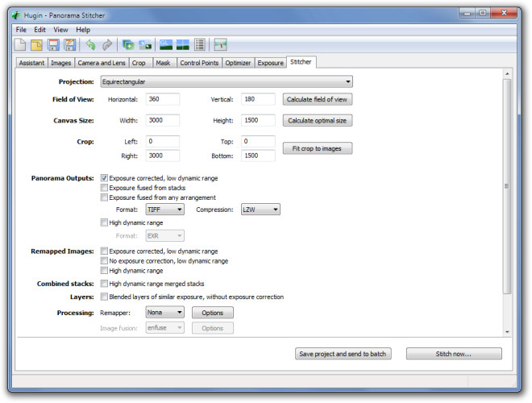
Task: Click the Crop Left input field
Action: (x=163, y=141)
